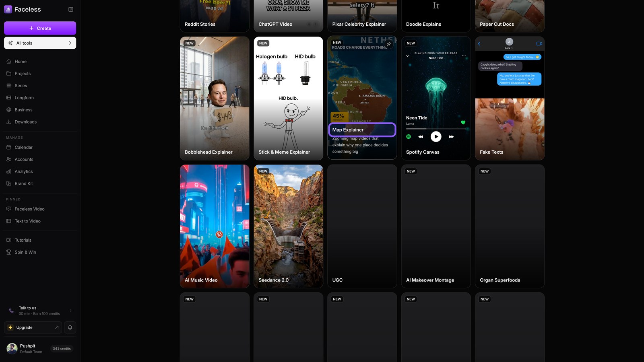Screen dimensions: 644x362
Task: Open the Seedance 2.0 template
Action: (x=288, y=226)
